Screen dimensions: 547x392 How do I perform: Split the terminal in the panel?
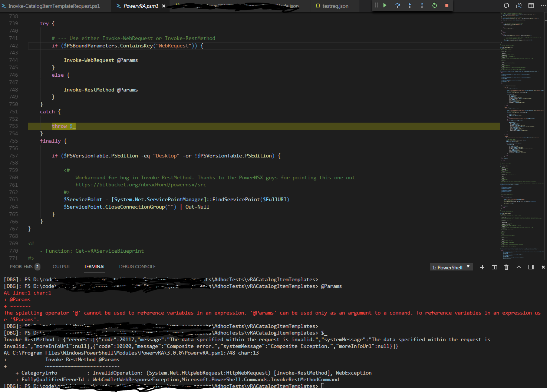click(494, 267)
